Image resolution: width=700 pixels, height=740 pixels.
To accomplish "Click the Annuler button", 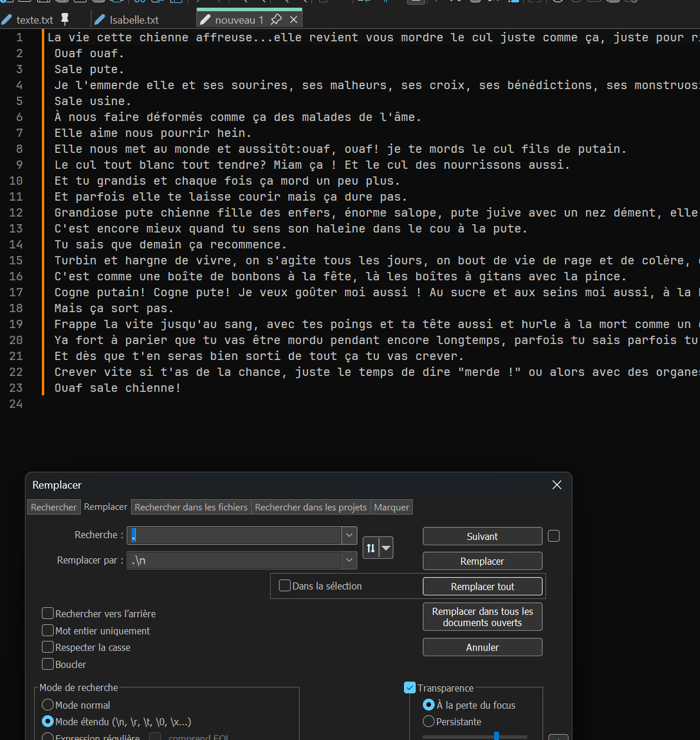I will coord(482,647).
